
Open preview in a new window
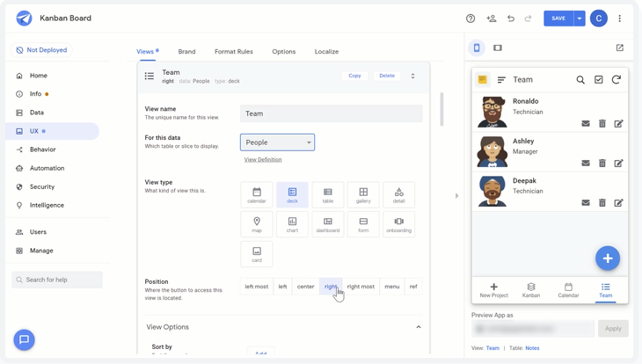pyautogui.click(x=620, y=47)
